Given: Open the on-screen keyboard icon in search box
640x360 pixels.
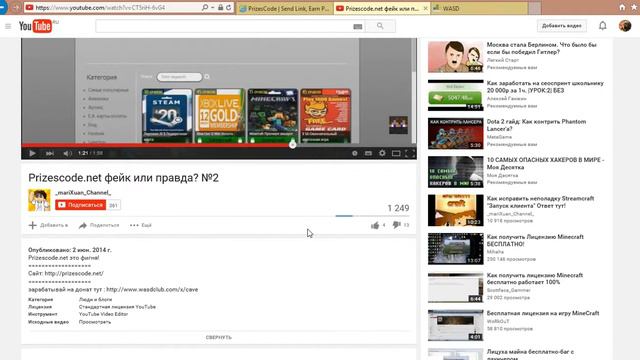Looking at the screenshot, I should [x=358, y=27].
